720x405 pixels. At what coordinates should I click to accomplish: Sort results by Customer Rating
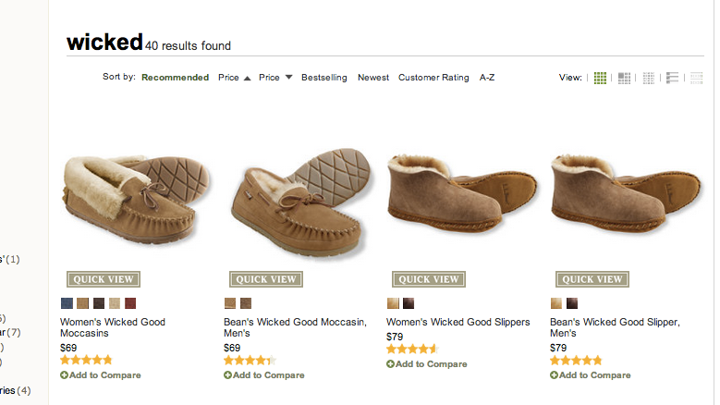pos(433,77)
